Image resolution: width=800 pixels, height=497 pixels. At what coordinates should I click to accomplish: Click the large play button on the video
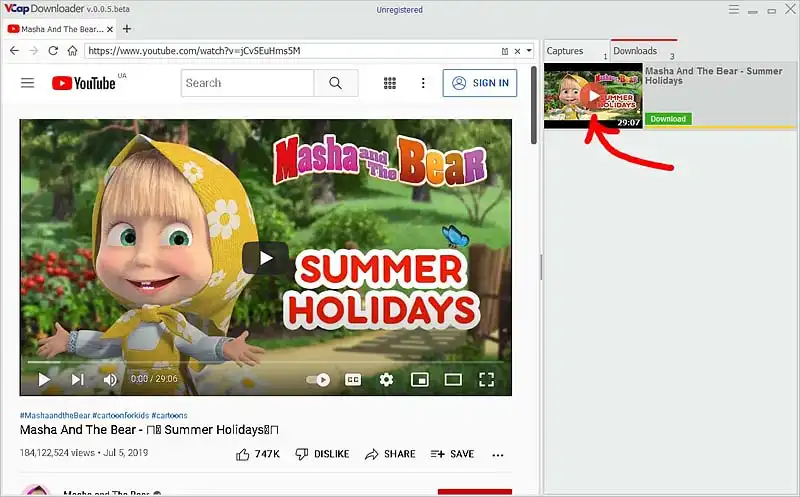265,258
